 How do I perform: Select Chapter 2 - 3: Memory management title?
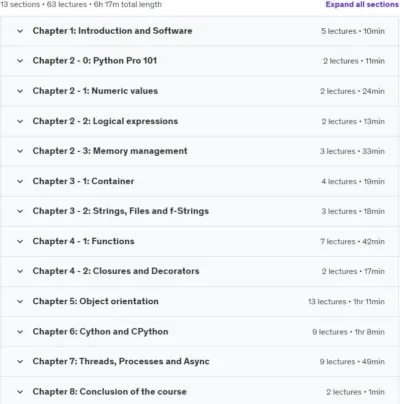click(110, 151)
